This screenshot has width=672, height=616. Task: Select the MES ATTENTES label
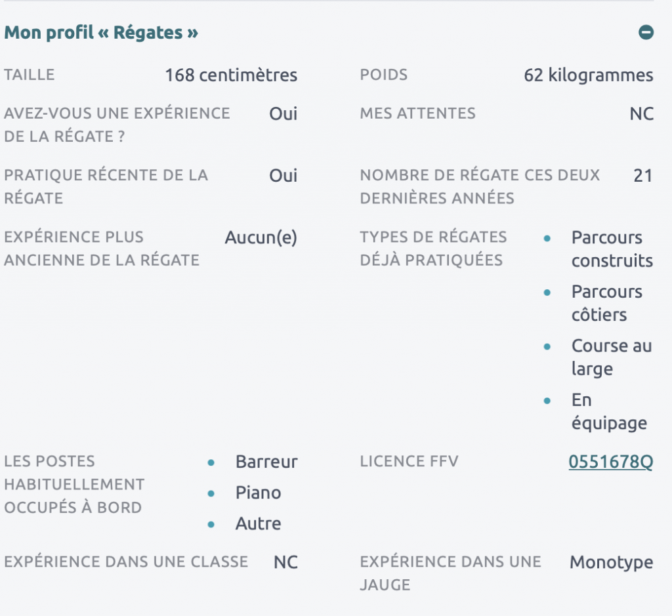[x=417, y=113]
